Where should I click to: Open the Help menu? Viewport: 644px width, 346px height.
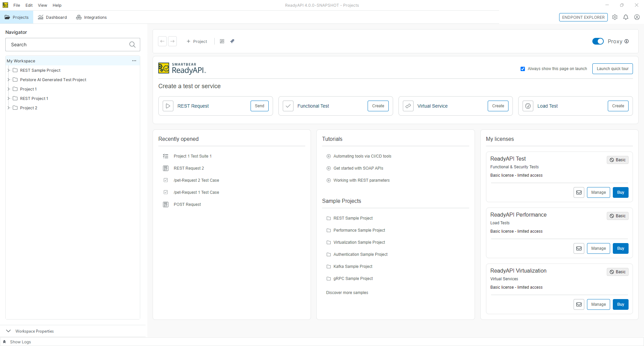57,5
